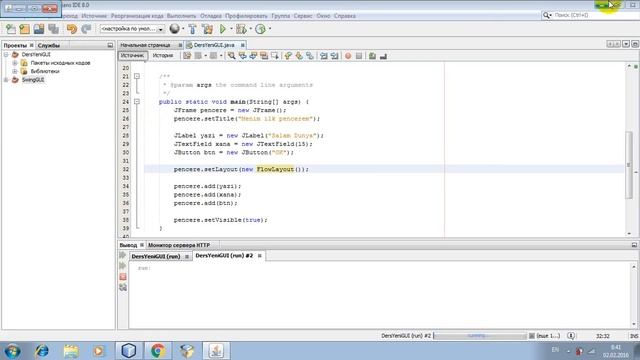
Task: Minimize the Projects panel
Action: tap(110, 45)
